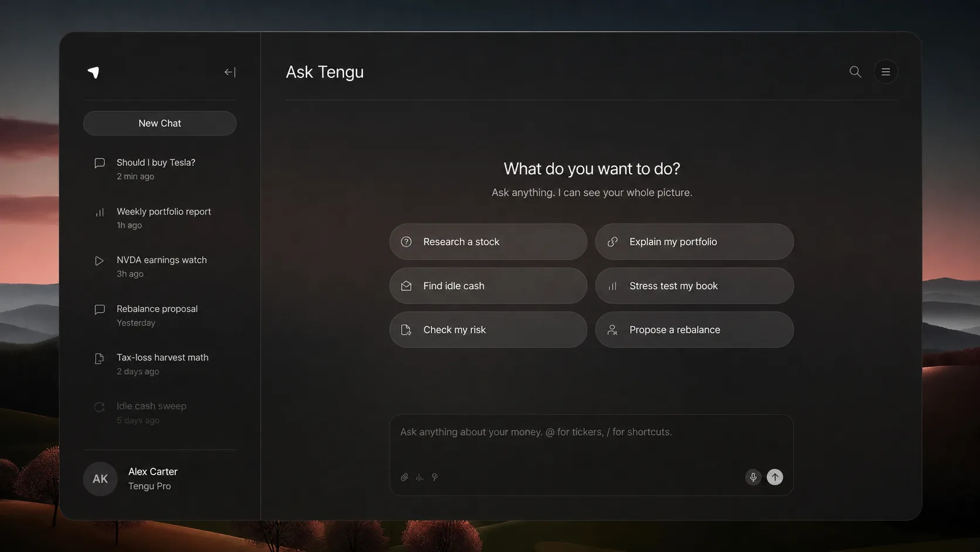This screenshot has height=552, width=980.
Task: Choose the Propose a rebalance suggestion
Action: (695, 330)
